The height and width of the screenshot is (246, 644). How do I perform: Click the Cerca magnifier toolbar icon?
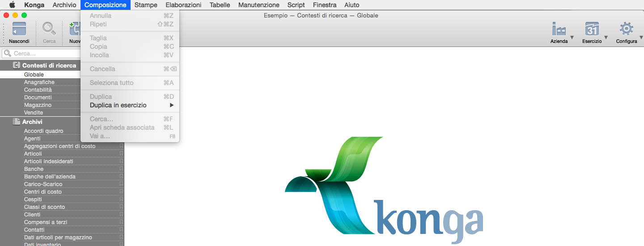49,30
